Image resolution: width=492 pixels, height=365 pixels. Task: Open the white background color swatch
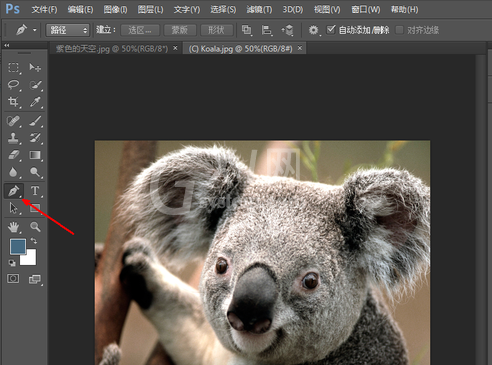(x=30, y=259)
